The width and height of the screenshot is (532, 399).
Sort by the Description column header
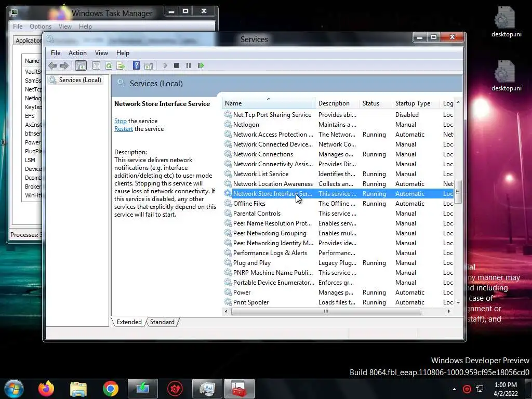(337, 103)
